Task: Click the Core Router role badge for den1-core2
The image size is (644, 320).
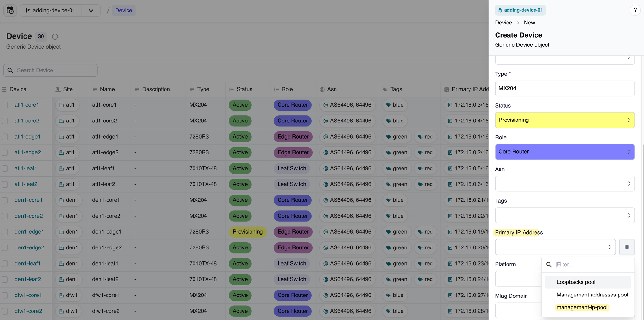Action: pos(293,216)
